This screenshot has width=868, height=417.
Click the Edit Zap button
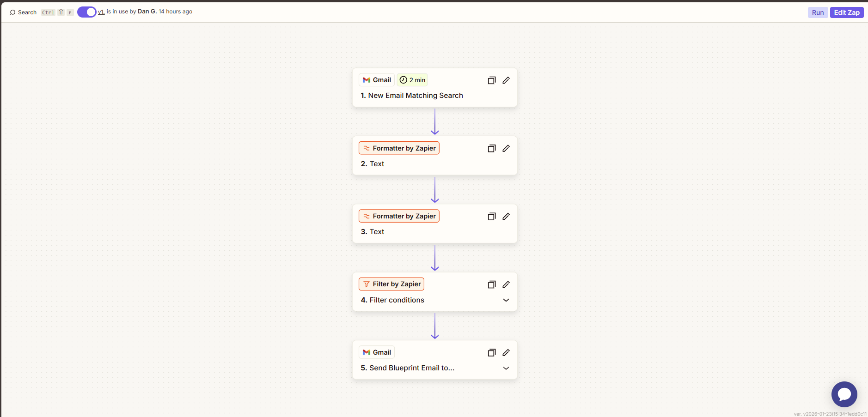[846, 12]
